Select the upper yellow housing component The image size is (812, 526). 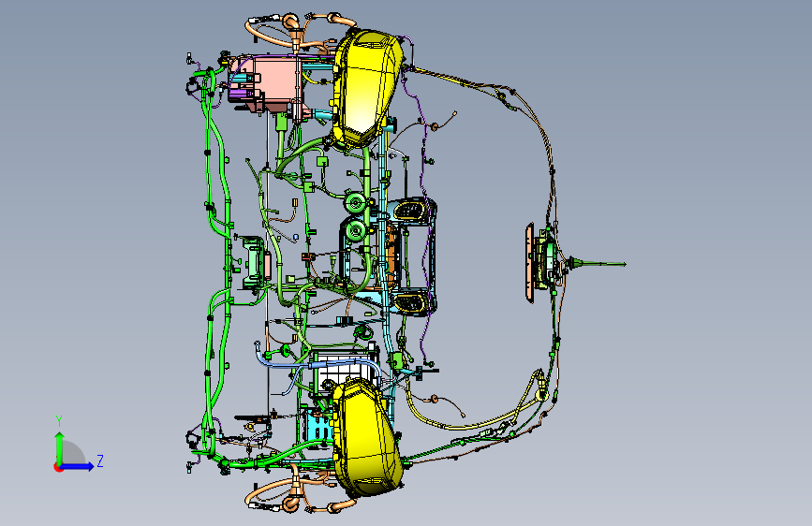click(x=365, y=88)
